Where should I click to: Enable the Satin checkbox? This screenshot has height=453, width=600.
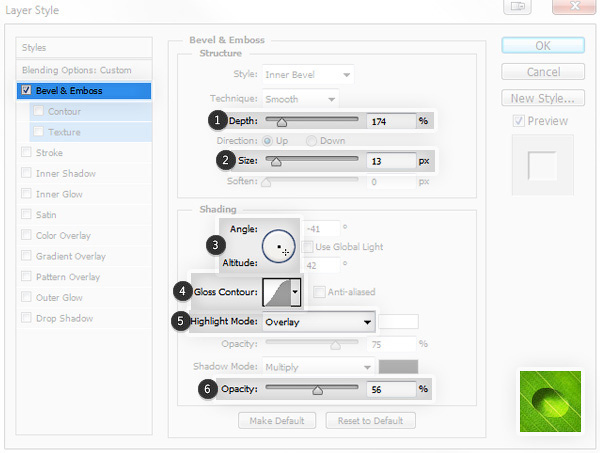26,214
